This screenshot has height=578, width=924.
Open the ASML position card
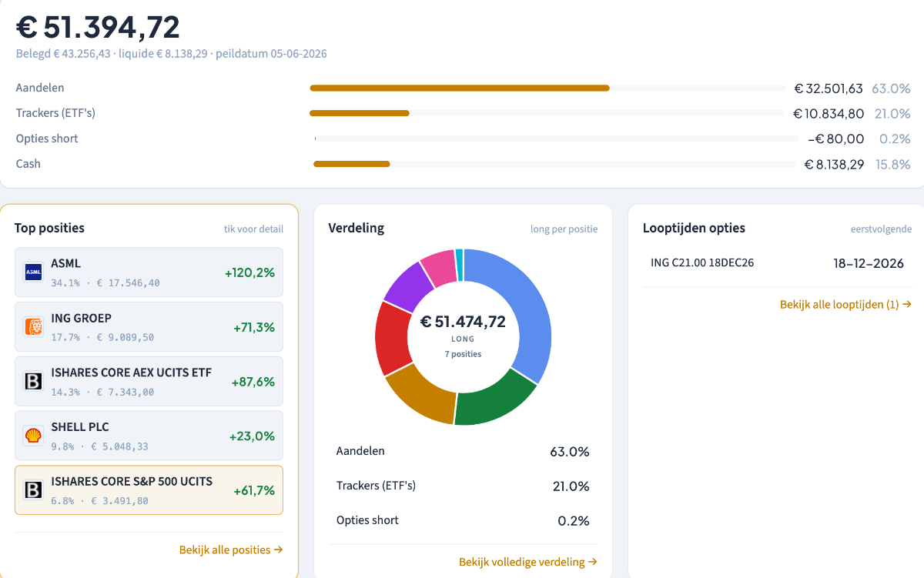(x=149, y=272)
